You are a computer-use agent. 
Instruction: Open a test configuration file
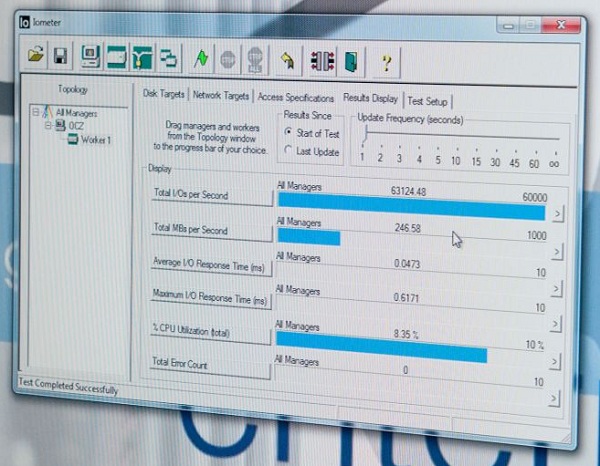tap(37, 54)
